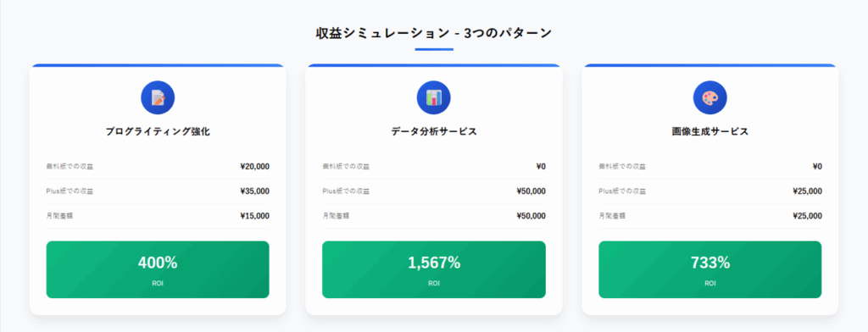Click the ¥35,000 Plus revenue value
Screen dimensions: 868x332
point(254,191)
